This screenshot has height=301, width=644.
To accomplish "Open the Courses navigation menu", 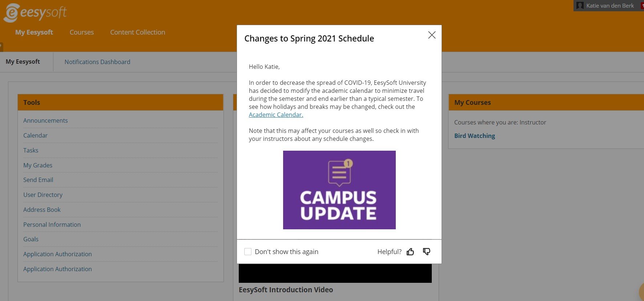I will (x=81, y=32).
